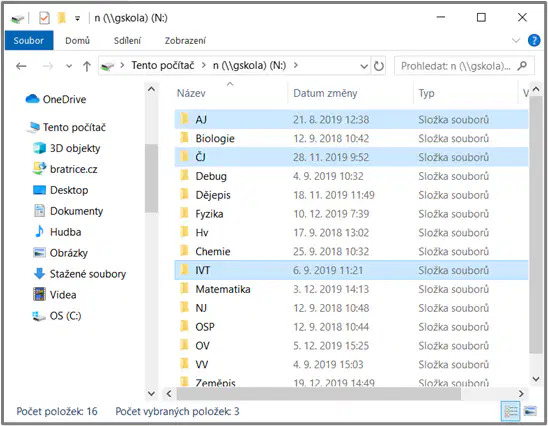Image resolution: width=548 pixels, height=426 pixels.
Task: Select the NJ folder
Action: 351,308
